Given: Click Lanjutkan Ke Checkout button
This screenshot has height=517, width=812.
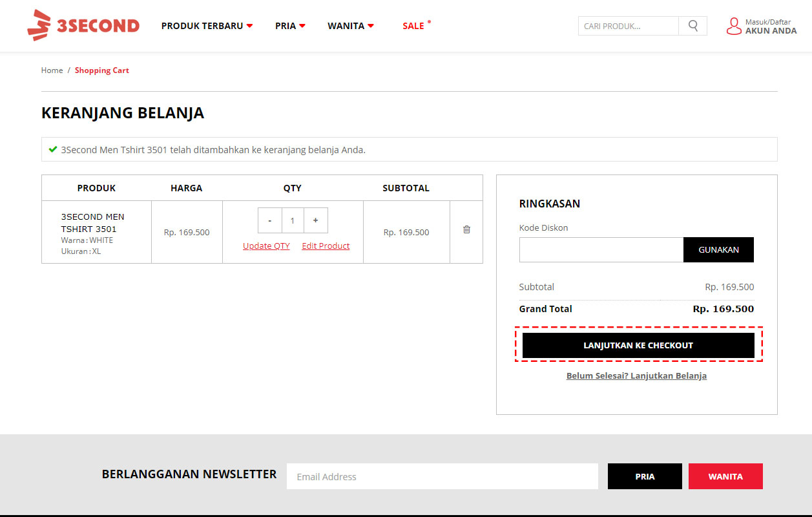Looking at the screenshot, I should [x=638, y=345].
